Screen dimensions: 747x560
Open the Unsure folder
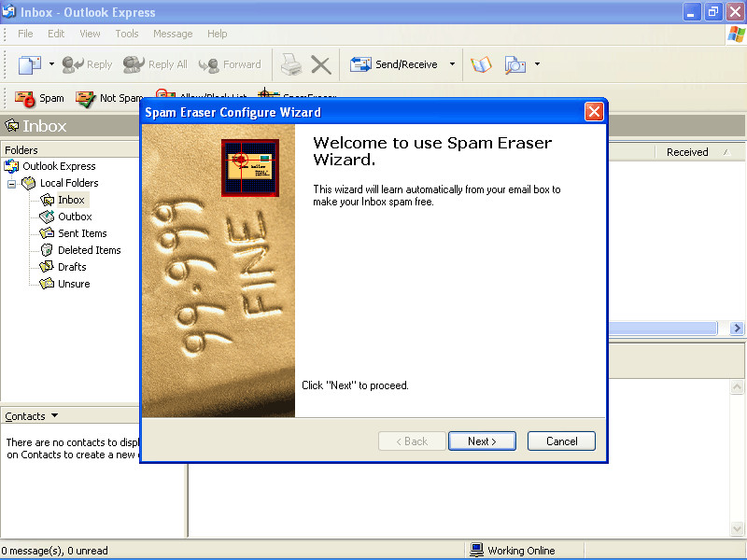74,284
